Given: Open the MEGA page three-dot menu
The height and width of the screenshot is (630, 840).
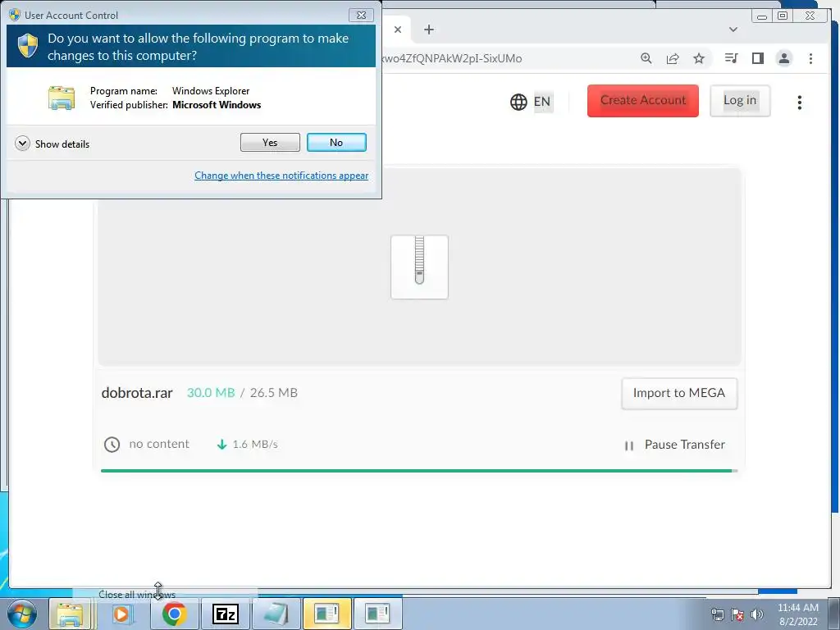Looking at the screenshot, I should (x=799, y=103).
